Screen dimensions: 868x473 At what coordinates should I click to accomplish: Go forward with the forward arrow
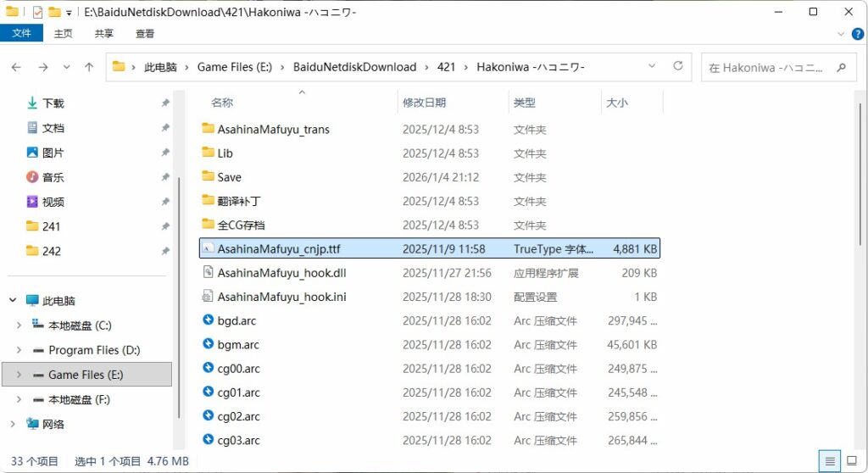click(42, 67)
